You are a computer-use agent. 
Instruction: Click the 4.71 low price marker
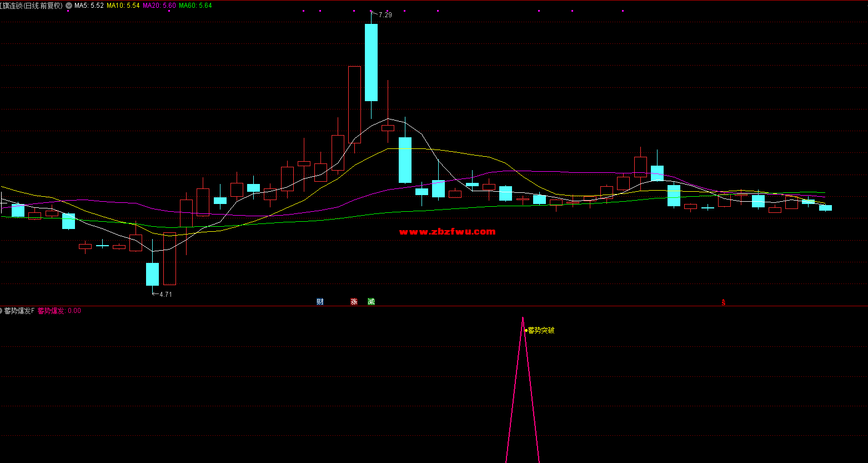[x=165, y=295]
